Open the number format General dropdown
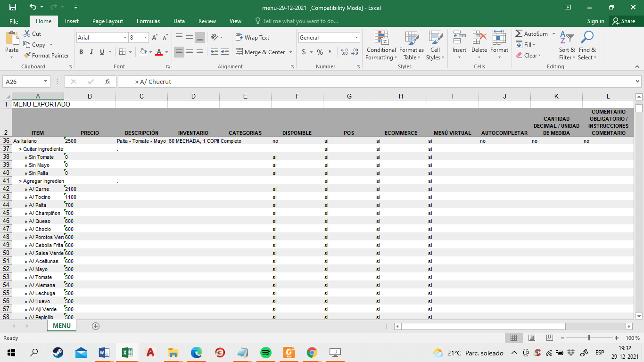 [x=357, y=38]
